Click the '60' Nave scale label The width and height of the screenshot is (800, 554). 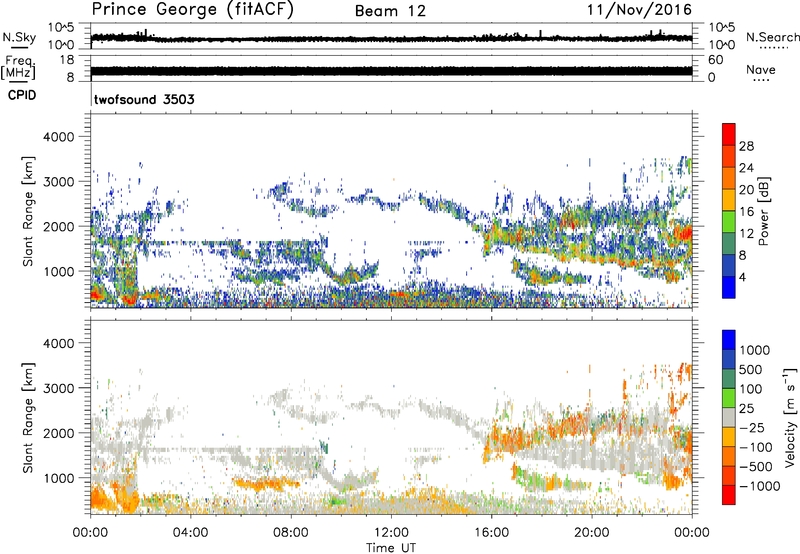coord(716,60)
